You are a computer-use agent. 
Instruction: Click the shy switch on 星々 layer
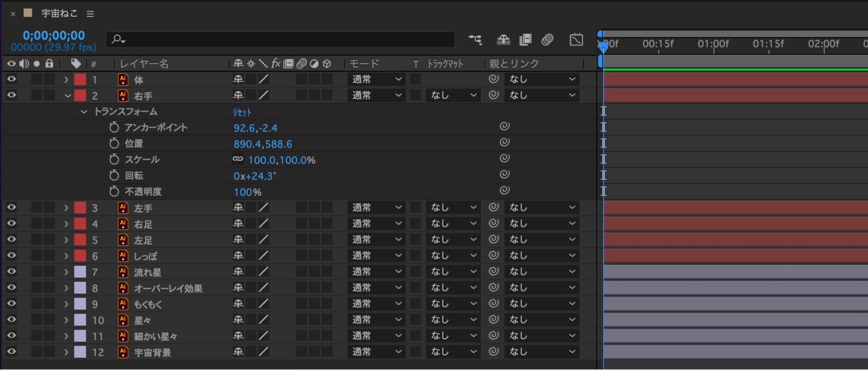[x=238, y=320]
